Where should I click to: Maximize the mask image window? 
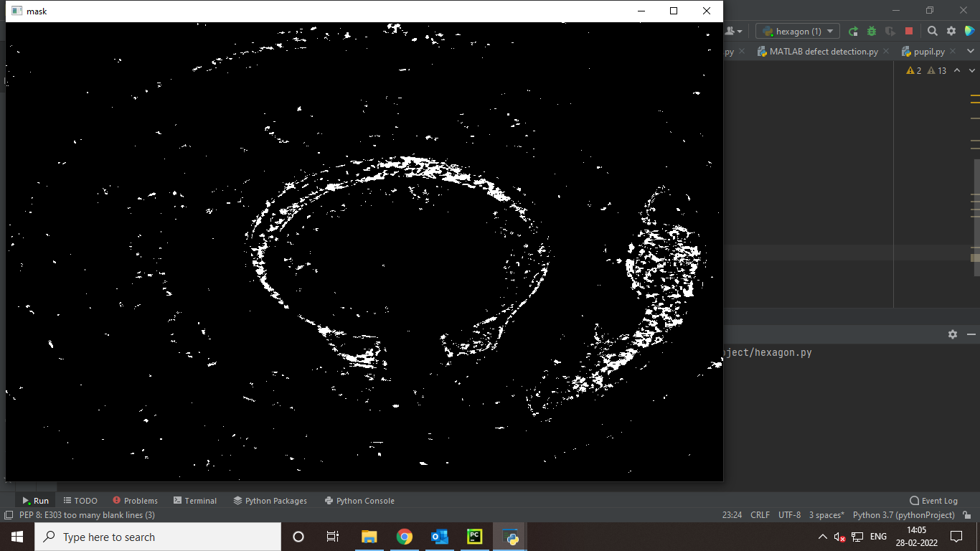674,11
